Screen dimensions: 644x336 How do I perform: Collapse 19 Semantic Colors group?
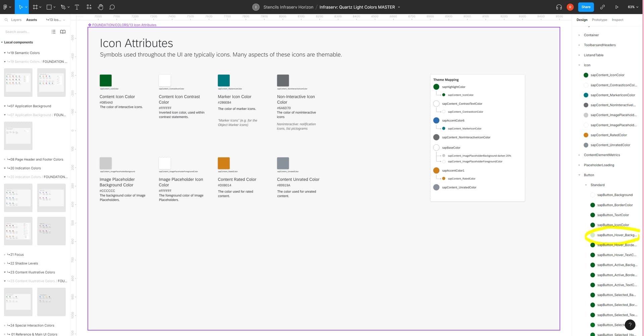coord(5,53)
